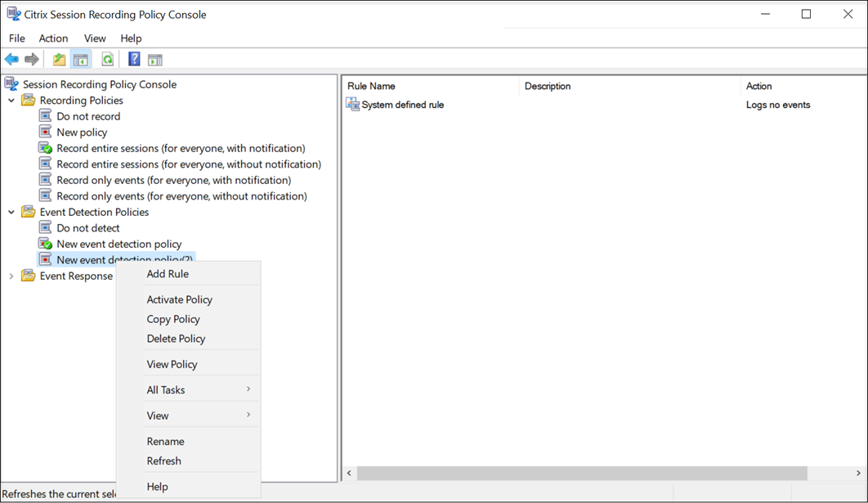Click View Policy in the context menu
This screenshot has width=868, height=503.
(x=172, y=363)
